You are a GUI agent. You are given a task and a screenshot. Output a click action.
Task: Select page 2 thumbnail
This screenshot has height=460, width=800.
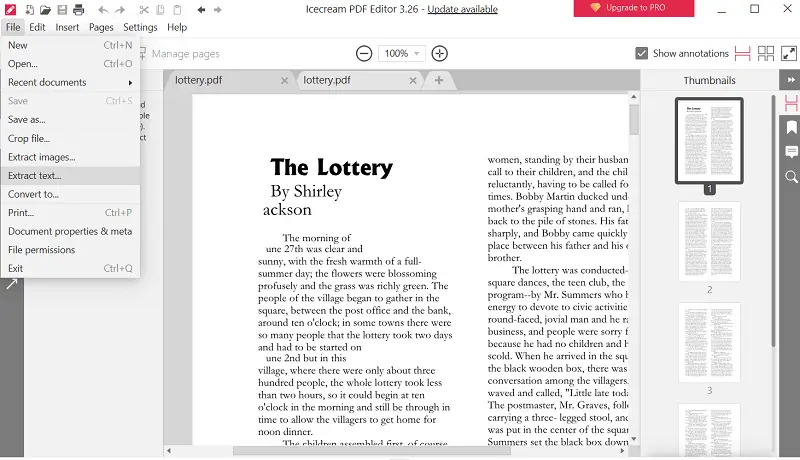coord(709,241)
